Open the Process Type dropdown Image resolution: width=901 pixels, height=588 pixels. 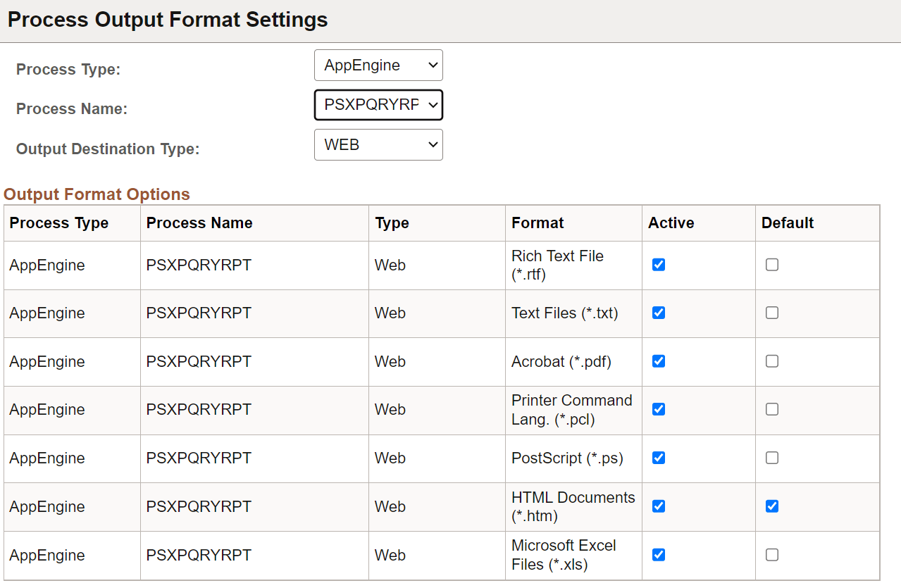click(x=378, y=65)
